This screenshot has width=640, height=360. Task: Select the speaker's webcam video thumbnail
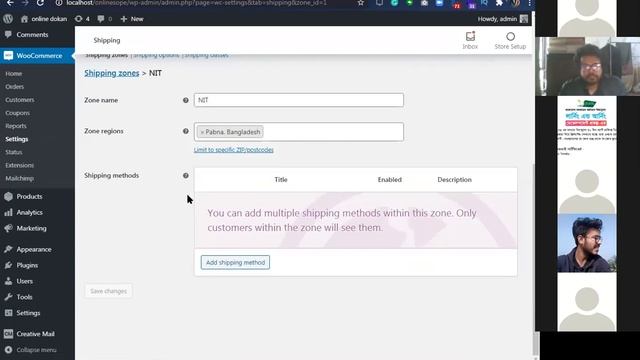588,67
